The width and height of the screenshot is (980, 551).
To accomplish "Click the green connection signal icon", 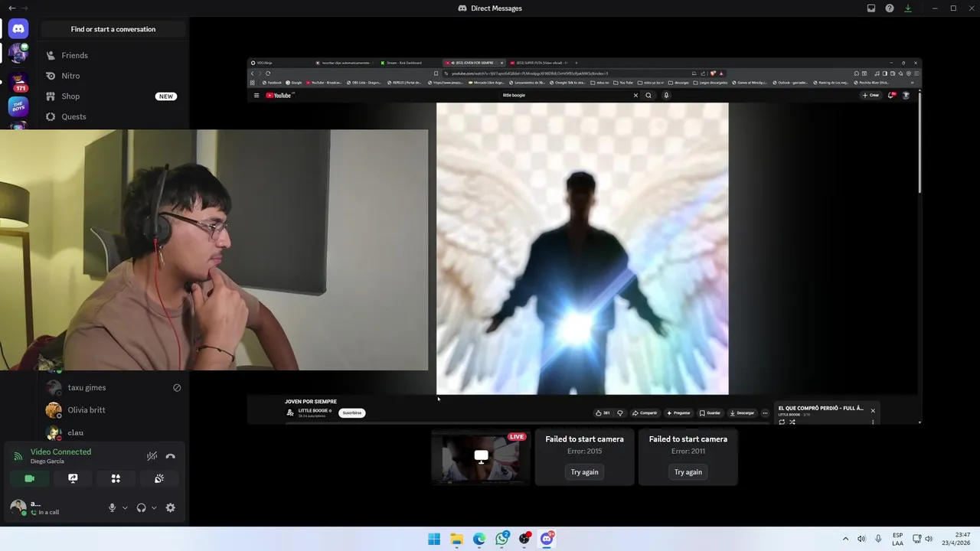I will (18, 456).
